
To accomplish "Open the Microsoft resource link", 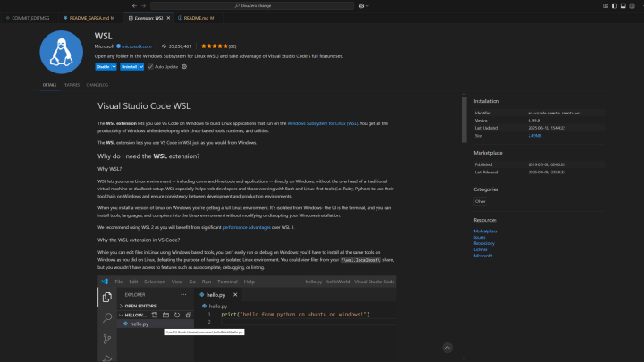I will point(482,256).
